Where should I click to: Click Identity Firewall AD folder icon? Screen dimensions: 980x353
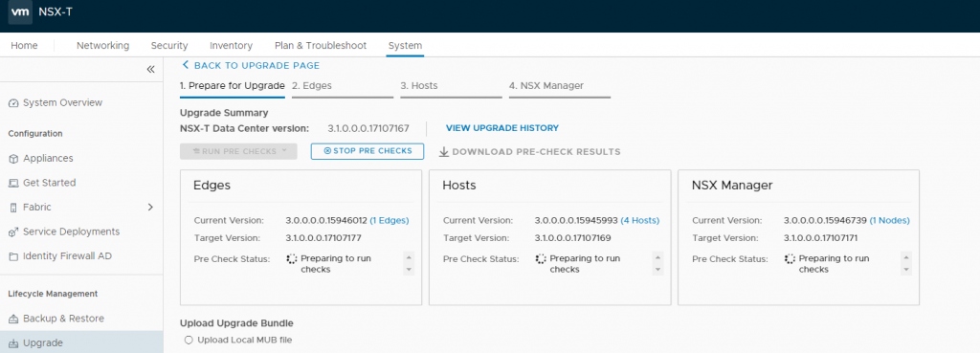pos(13,256)
